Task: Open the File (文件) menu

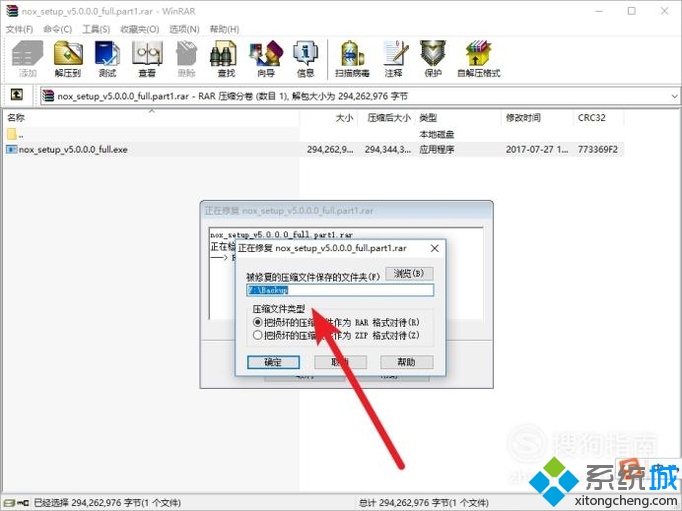Action: (19, 29)
